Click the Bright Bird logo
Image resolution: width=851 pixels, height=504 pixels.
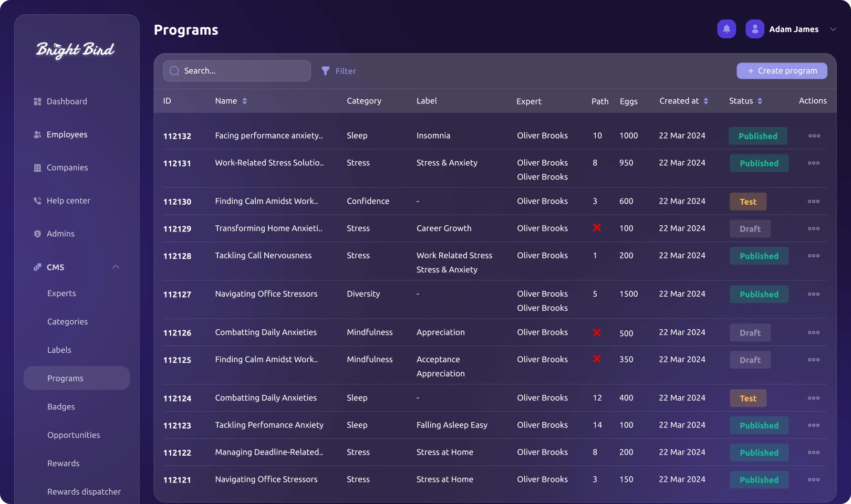75,50
